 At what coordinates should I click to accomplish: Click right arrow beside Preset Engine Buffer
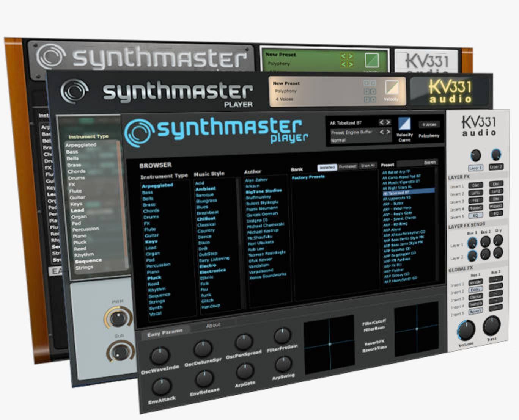[388, 132]
